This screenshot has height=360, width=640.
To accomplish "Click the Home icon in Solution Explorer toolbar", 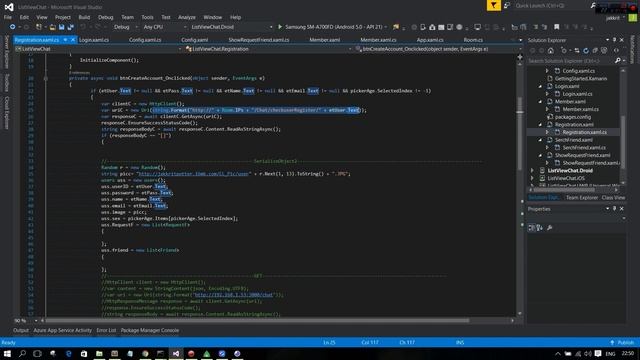I will (x=551, y=51).
